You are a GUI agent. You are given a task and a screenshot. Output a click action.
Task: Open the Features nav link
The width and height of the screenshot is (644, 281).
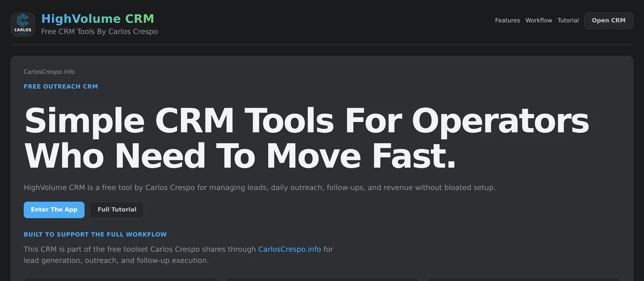[507, 21]
